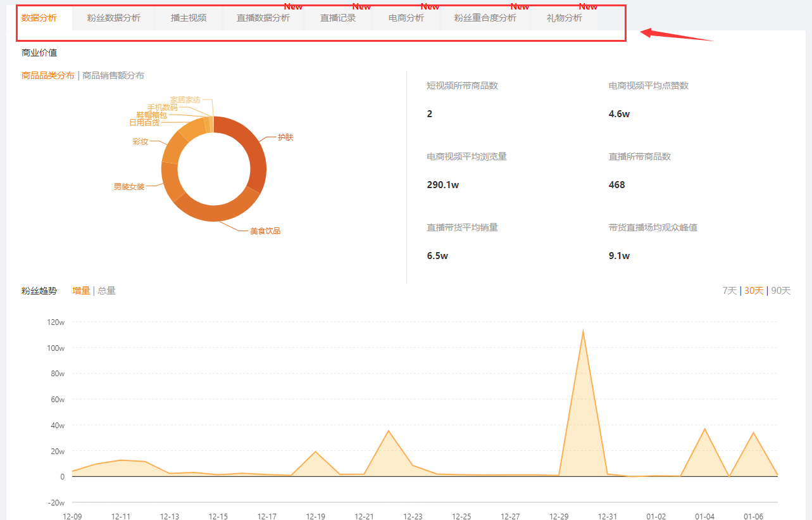Screen dimensions: 812x520
Task: Click the 带货直播场均观众峰值 value 9.1w
Action: click(x=619, y=256)
